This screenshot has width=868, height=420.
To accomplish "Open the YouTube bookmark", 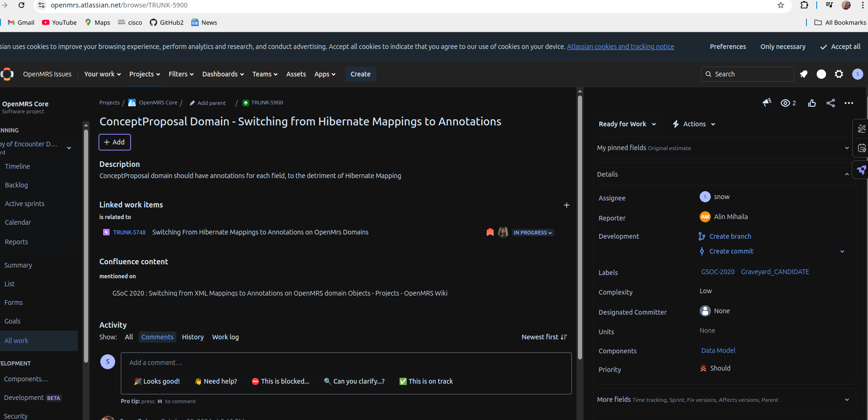I will pos(59,22).
